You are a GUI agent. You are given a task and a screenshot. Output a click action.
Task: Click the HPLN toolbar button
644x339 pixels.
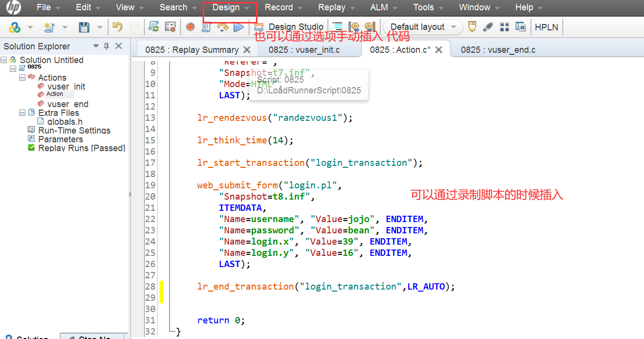click(547, 27)
